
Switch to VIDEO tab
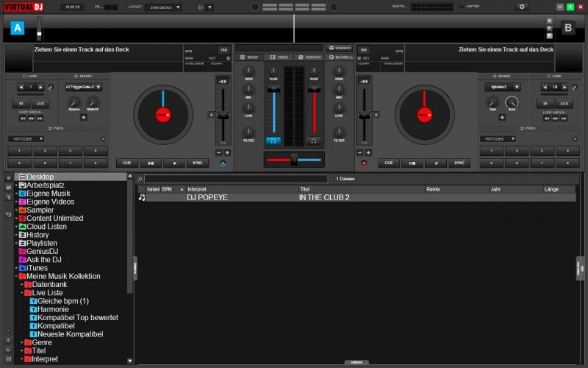coord(279,57)
